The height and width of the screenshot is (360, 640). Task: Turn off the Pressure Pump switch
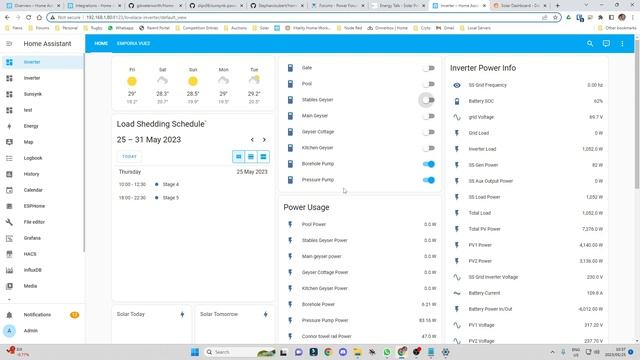(429, 180)
